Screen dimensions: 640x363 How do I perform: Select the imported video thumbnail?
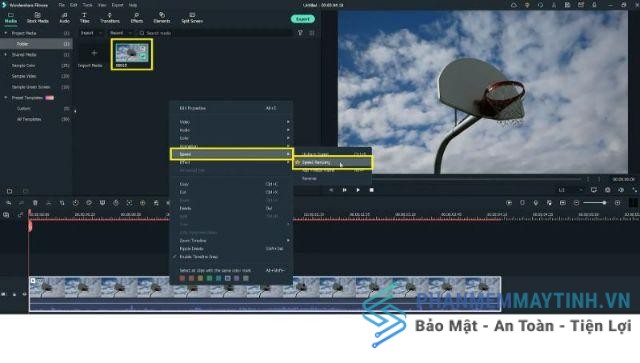(132, 53)
